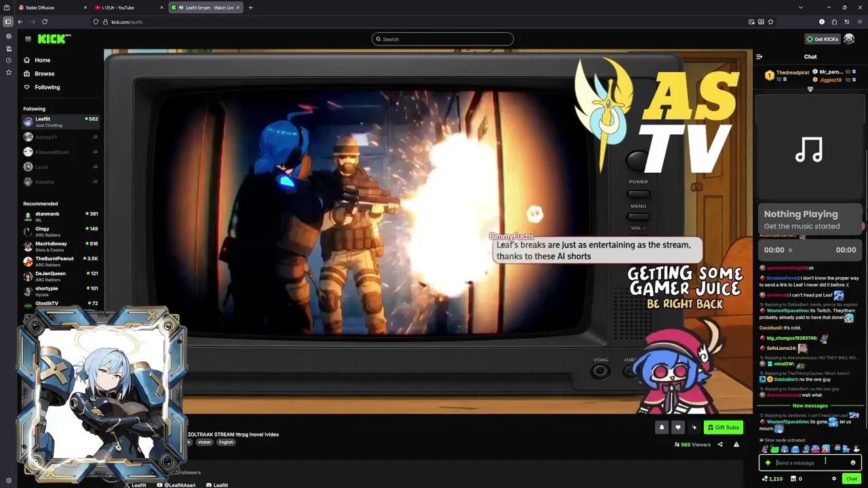Toggle browser sidebar panel button

(x=8, y=22)
